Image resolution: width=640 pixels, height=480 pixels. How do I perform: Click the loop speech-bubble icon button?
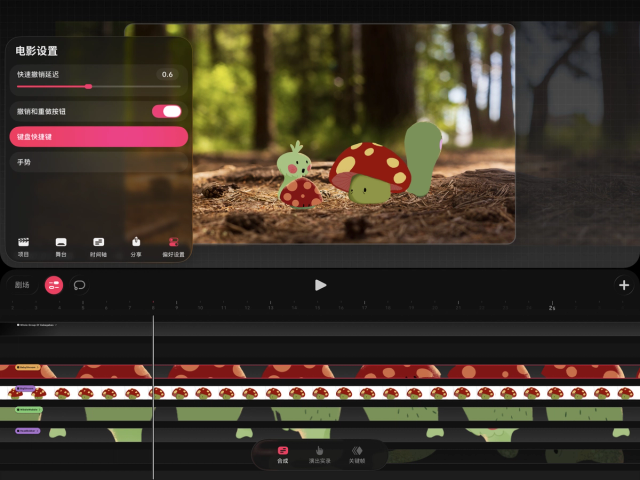(x=79, y=285)
